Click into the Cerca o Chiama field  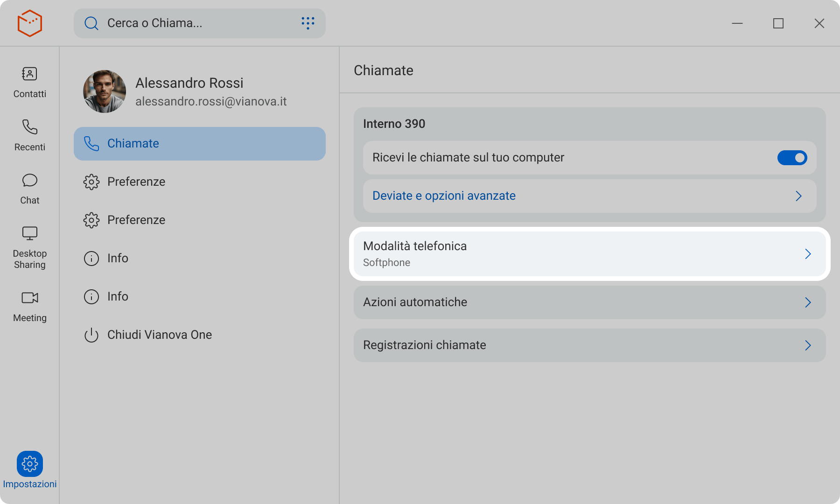click(196, 23)
